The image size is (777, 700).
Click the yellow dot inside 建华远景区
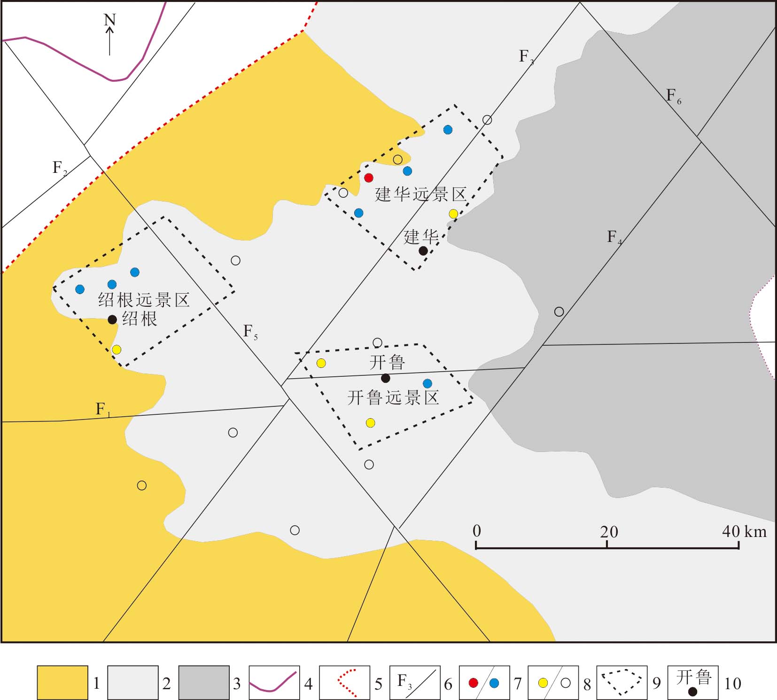click(453, 214)
